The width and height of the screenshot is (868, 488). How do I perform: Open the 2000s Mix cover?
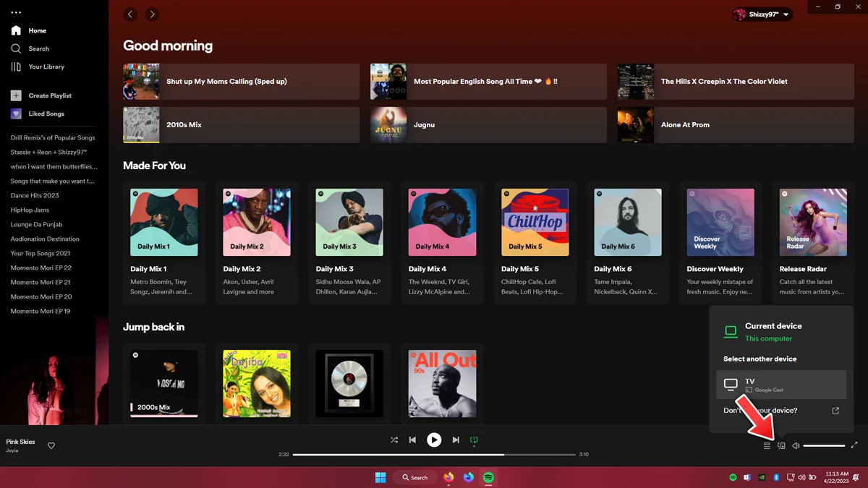coord(163,384)
